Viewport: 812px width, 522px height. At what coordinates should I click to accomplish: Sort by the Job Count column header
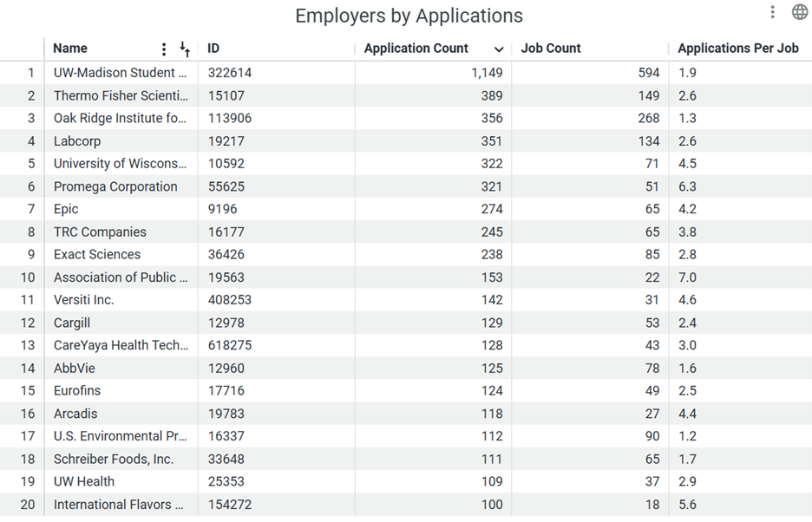[551, 49]
